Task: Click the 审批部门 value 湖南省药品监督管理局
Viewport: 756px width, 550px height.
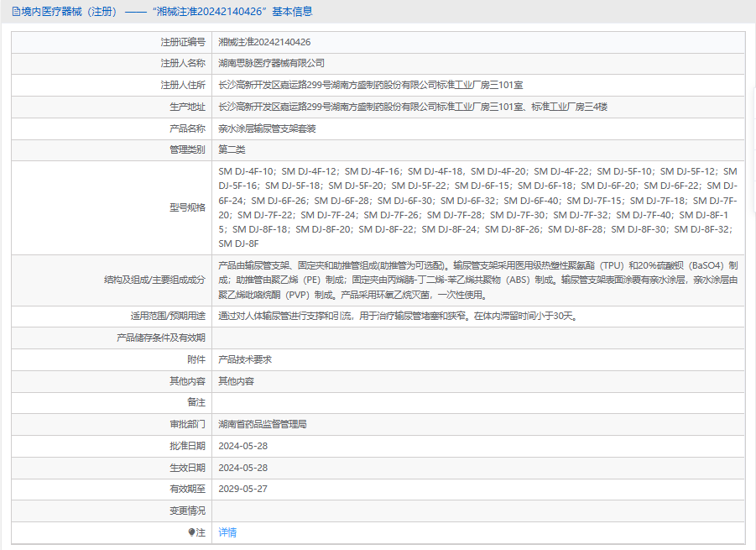Action: pos(263,424)
